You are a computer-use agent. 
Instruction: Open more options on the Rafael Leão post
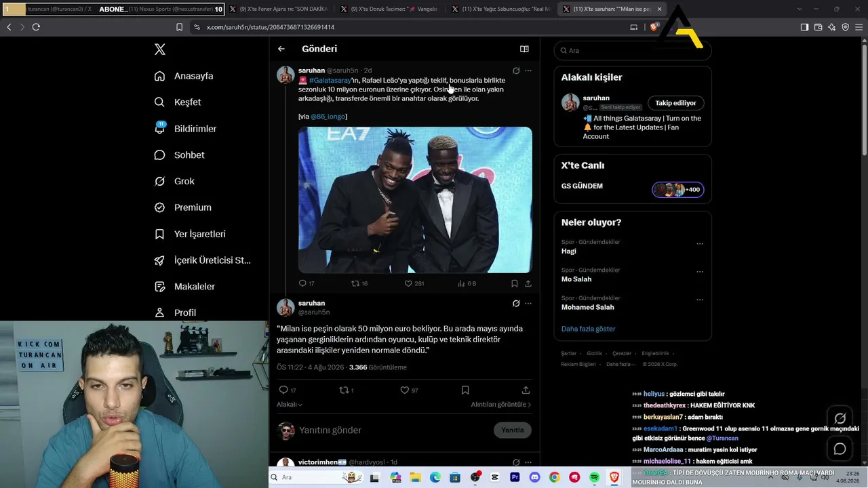[x=528, y=70]
